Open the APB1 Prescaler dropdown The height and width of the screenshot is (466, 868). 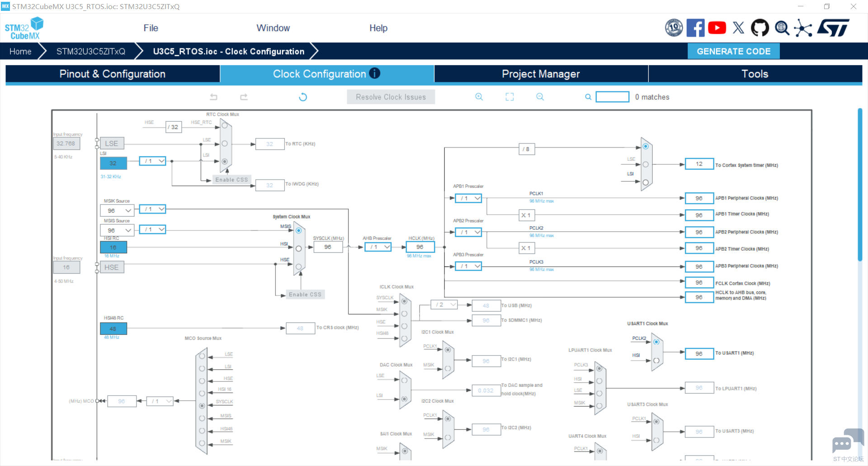click(468, 198)
